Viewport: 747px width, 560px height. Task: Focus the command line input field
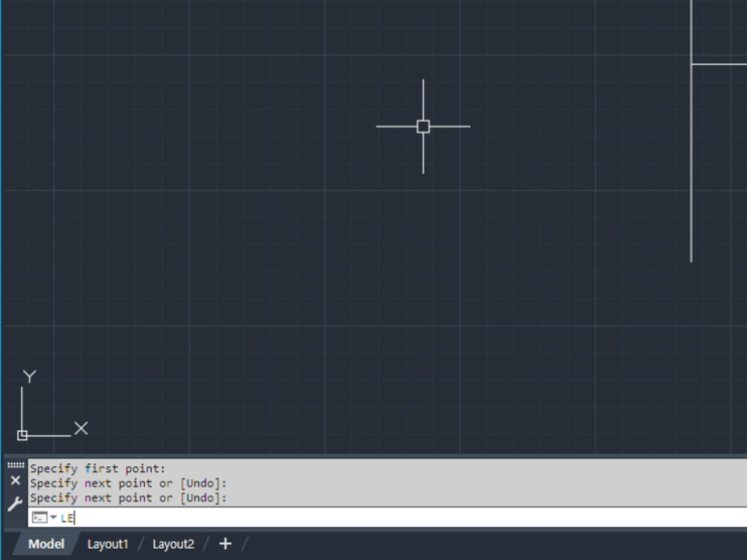pos(387,517)
